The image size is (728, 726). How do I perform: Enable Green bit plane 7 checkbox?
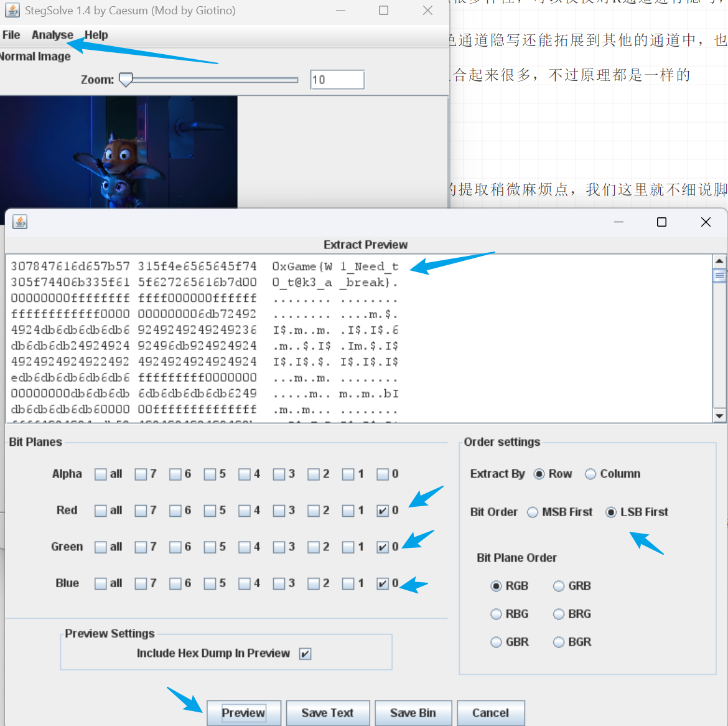141,547
